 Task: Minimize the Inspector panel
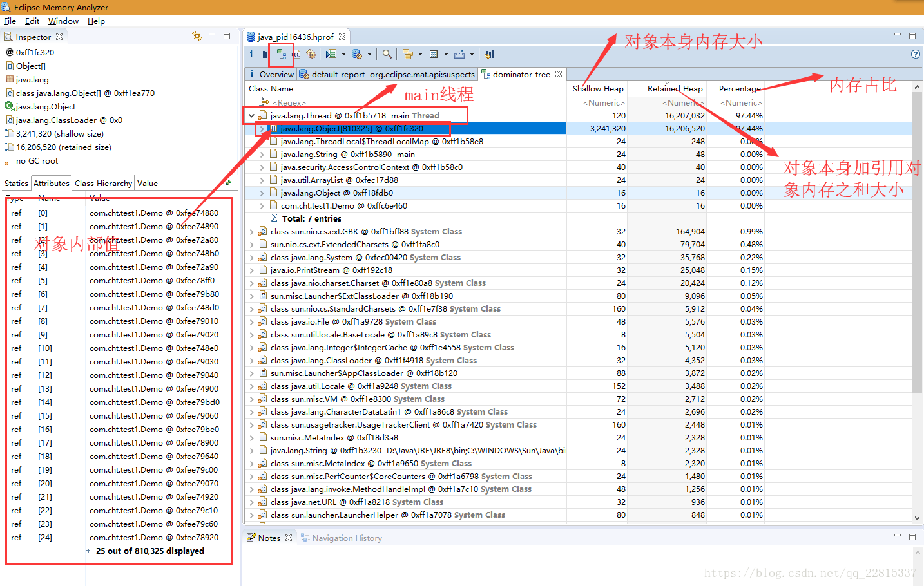tap(212, 35)
